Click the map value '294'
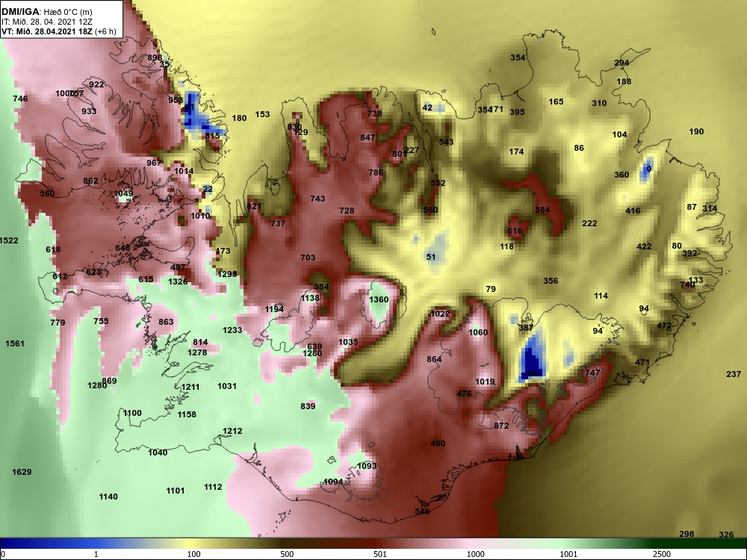 tap(622, 63)
